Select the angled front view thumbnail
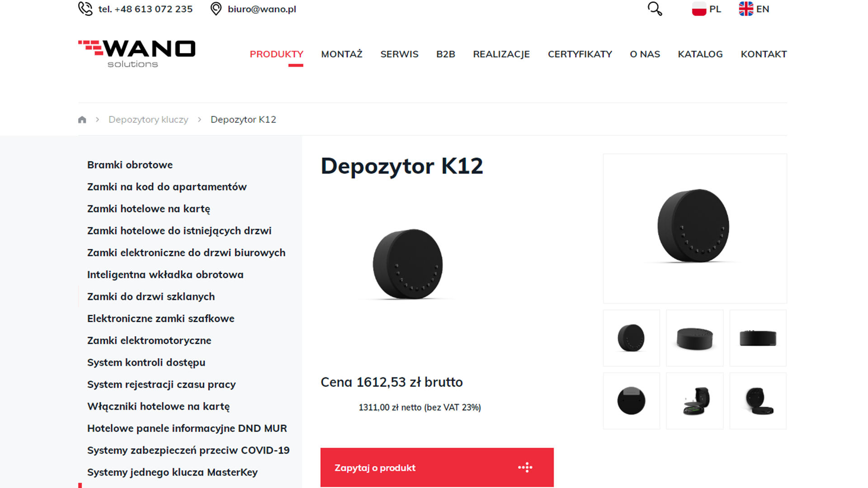868x488 pixels. (632, 338)
